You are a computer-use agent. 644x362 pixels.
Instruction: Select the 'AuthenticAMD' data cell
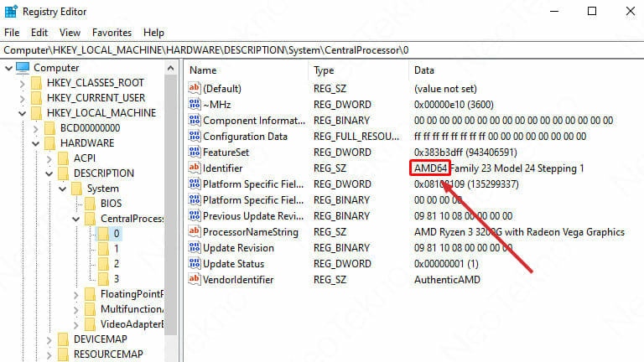pos(447,280)
